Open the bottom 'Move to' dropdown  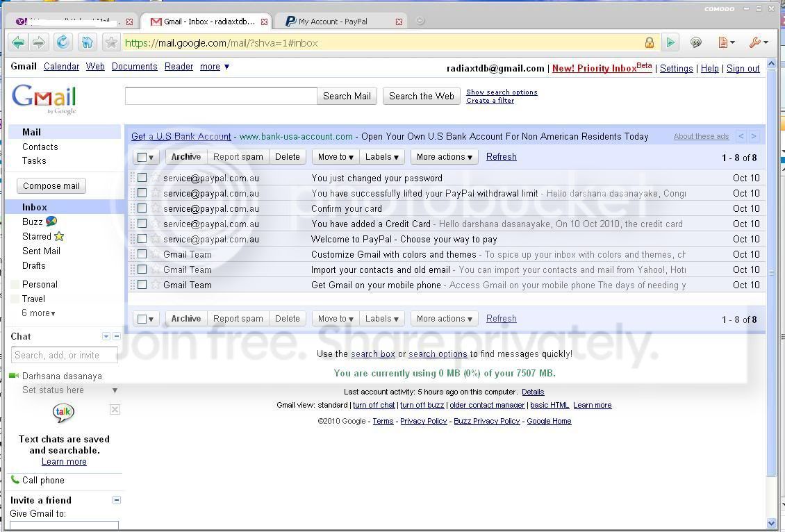(x=336, y=319)
